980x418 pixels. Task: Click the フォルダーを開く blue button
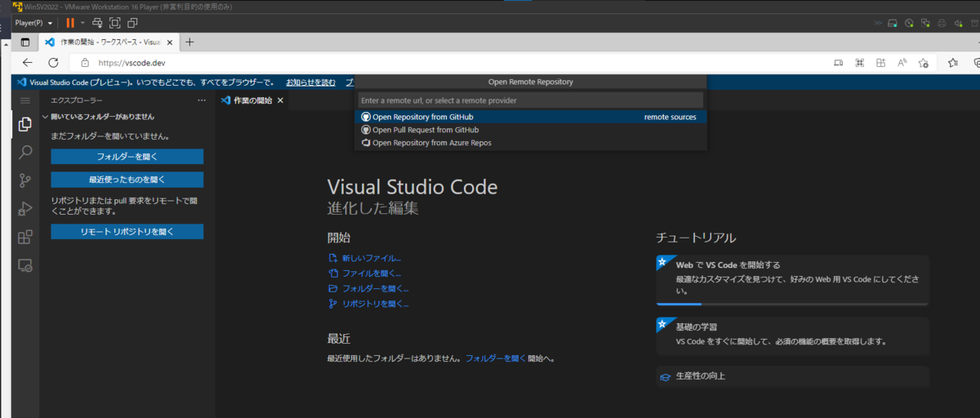point(127,157)
